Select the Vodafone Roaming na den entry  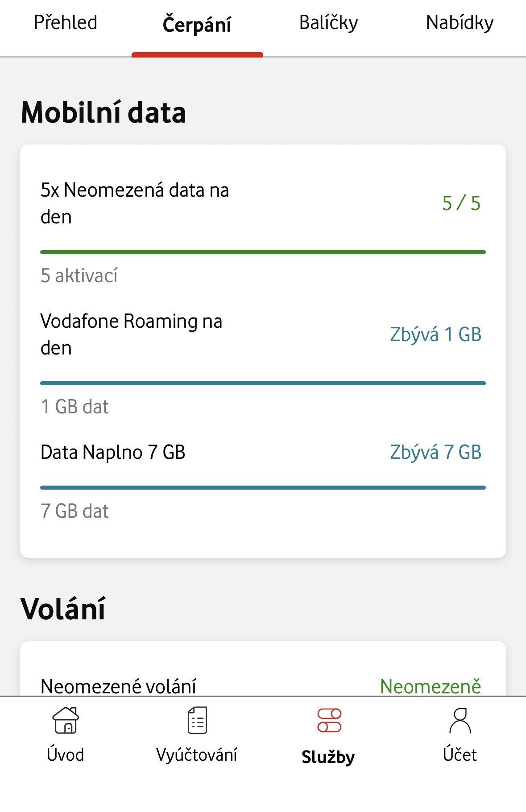[x=131, y=334]
